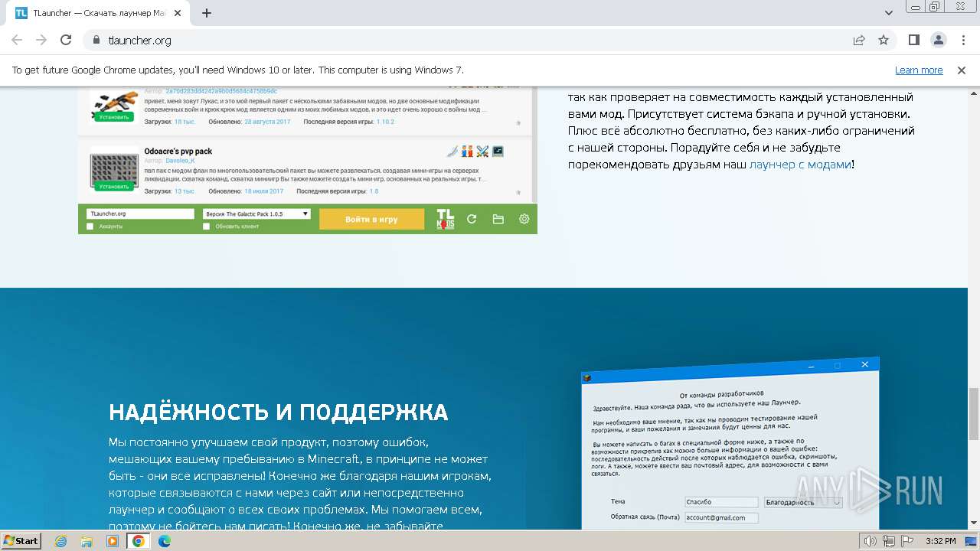The width and height of the screenshot is (980, 551).
Task: Open the Chrome profile menu
Action: coord(938,40)
